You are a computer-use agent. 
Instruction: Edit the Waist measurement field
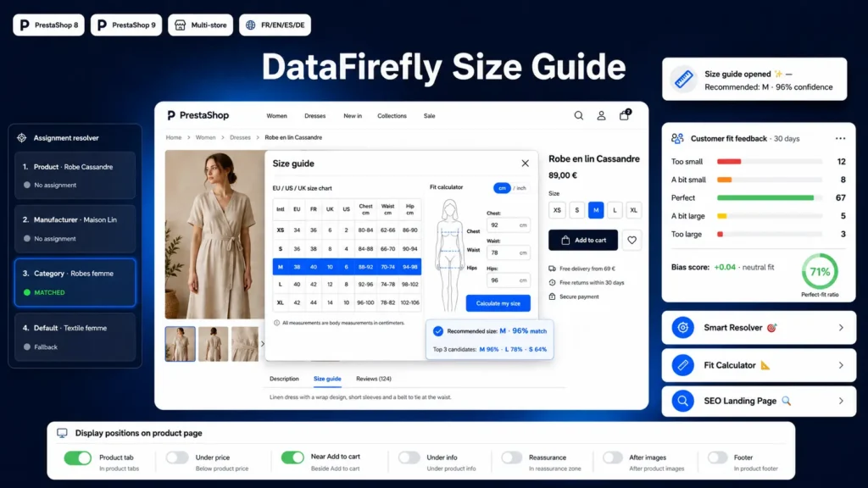(509, 252)
